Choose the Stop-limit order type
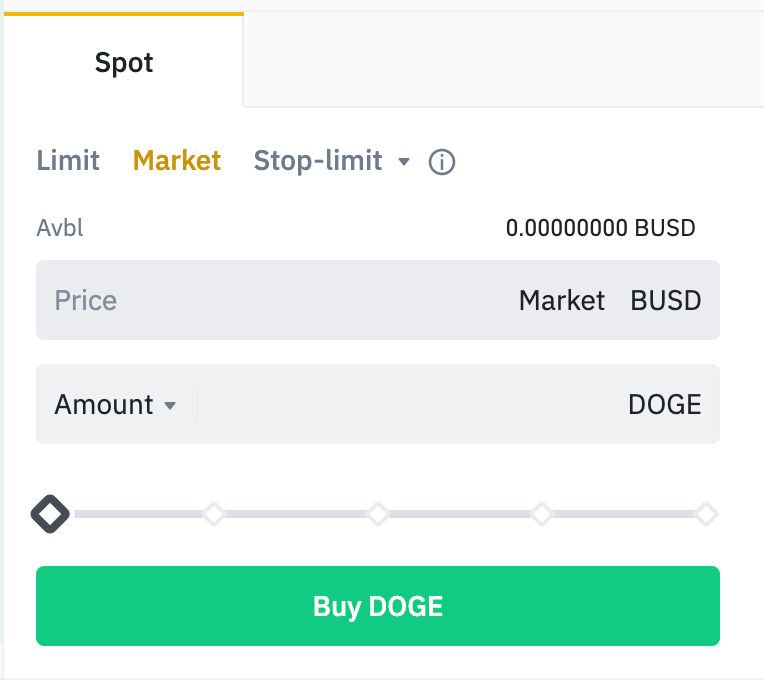764x680 pixels. pyautogui.click(x=318, y=160)
